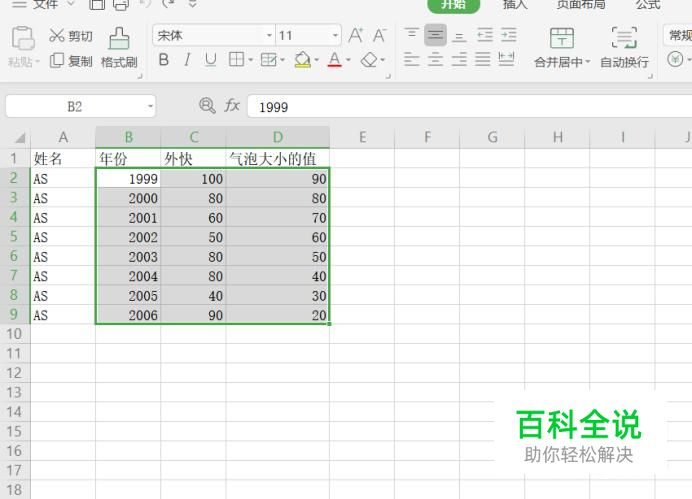Screen dimensions: 692x499
Task: Click Wrap Text (自动换行) button
Action: point(624,47)
